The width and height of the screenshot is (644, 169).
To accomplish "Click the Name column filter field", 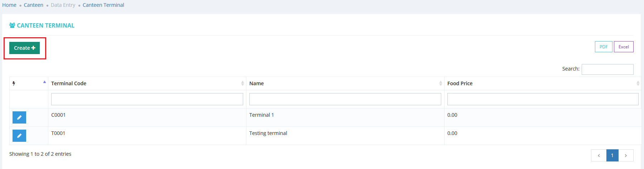I will tap(345, 99).
